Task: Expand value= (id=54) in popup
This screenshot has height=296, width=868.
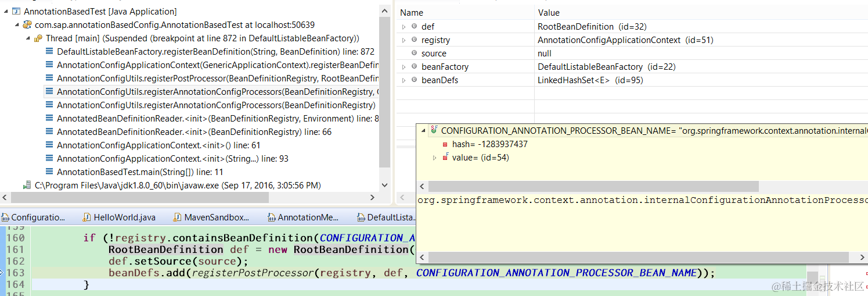Action: coord(434,158)
